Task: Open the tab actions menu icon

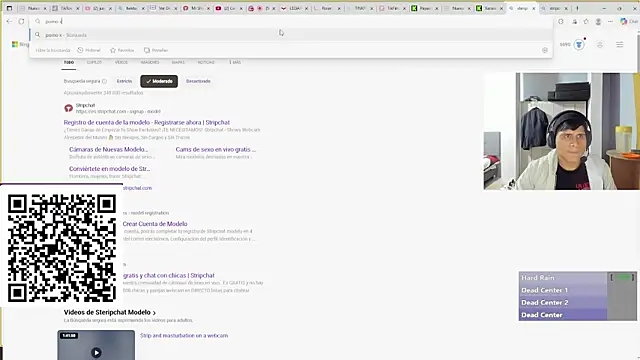Action: 9,8
